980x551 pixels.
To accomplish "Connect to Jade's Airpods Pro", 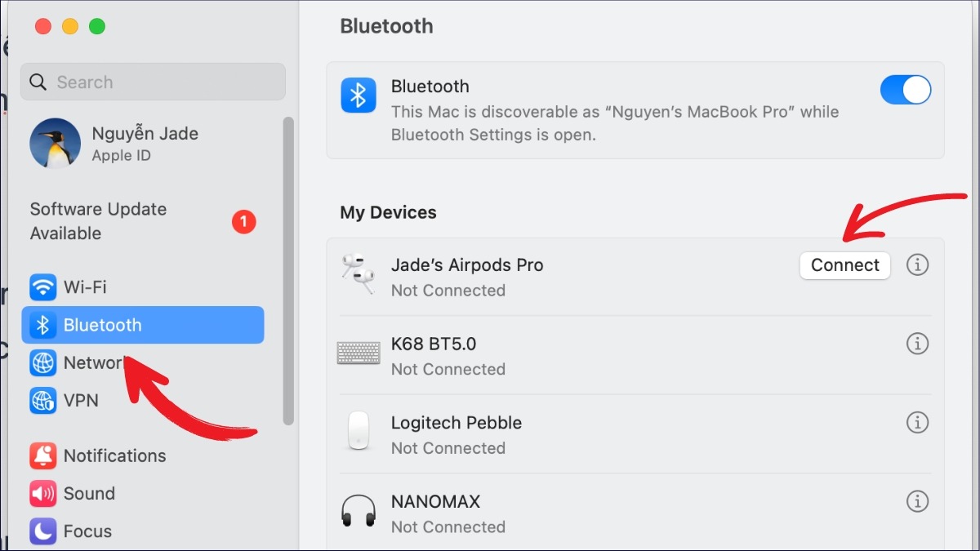I will pos(845,265).
